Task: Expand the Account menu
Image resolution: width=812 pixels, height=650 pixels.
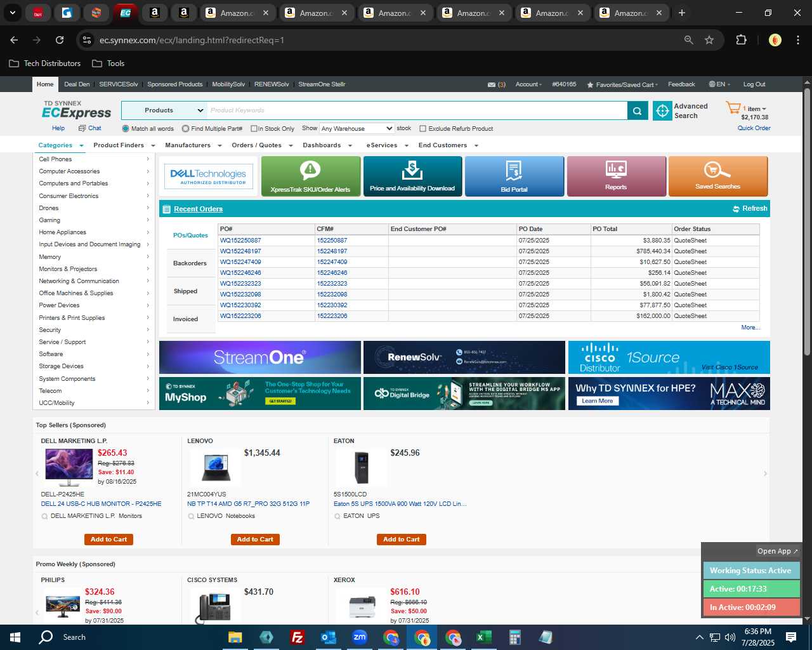Action: click(x=528, y=84)
